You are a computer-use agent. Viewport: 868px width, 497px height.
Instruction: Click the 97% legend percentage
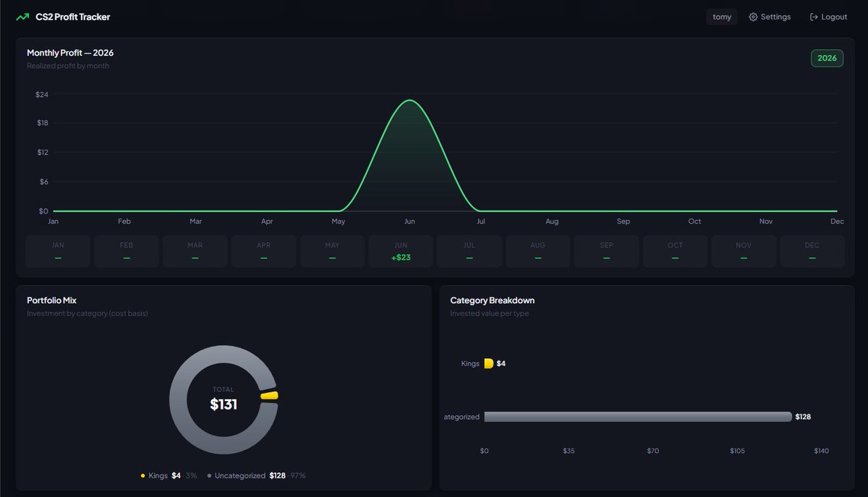point(298,476)
